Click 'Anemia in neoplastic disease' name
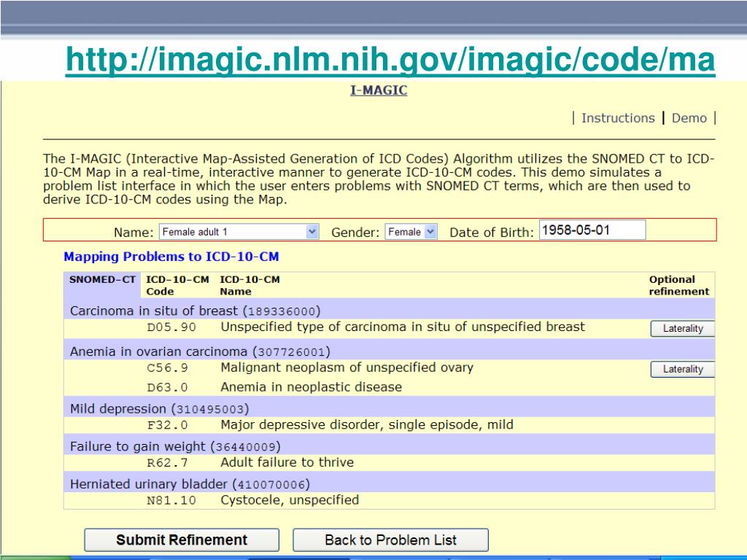Image resolution: width=747 pixels, height=560 pixels. point(311,387)
